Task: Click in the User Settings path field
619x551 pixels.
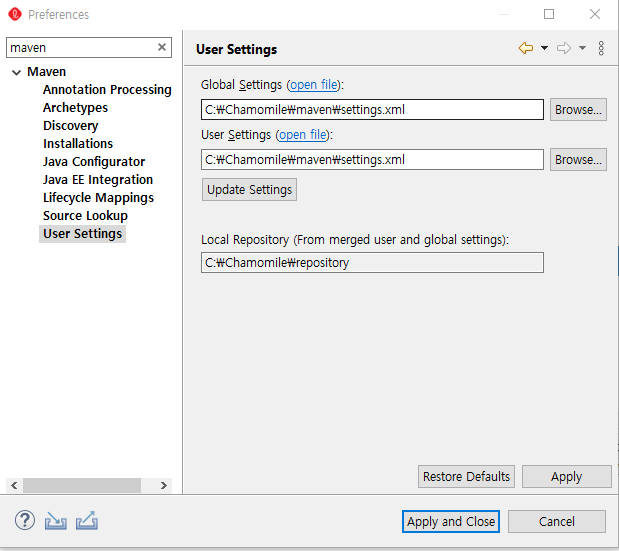Action: click(x=372, y=160)
